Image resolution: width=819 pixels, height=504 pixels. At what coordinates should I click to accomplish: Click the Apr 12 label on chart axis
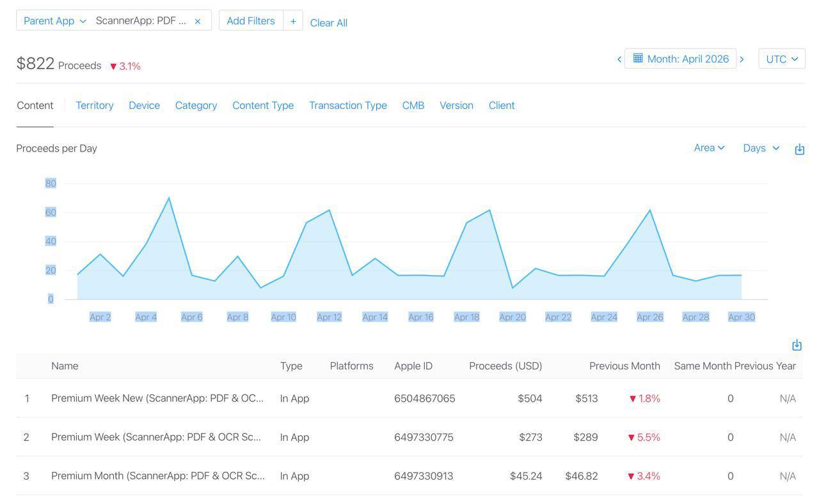coord(330,317)
